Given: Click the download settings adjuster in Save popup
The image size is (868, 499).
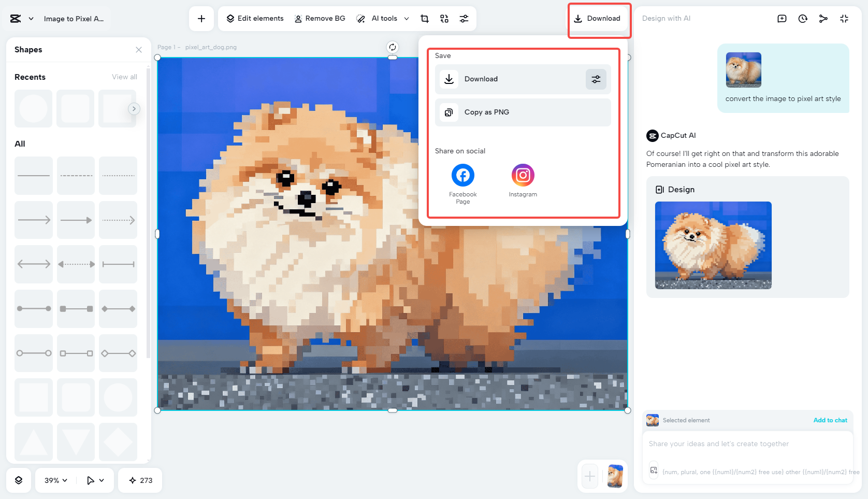Looking at the screenshot, I should [x=596, y=79].
